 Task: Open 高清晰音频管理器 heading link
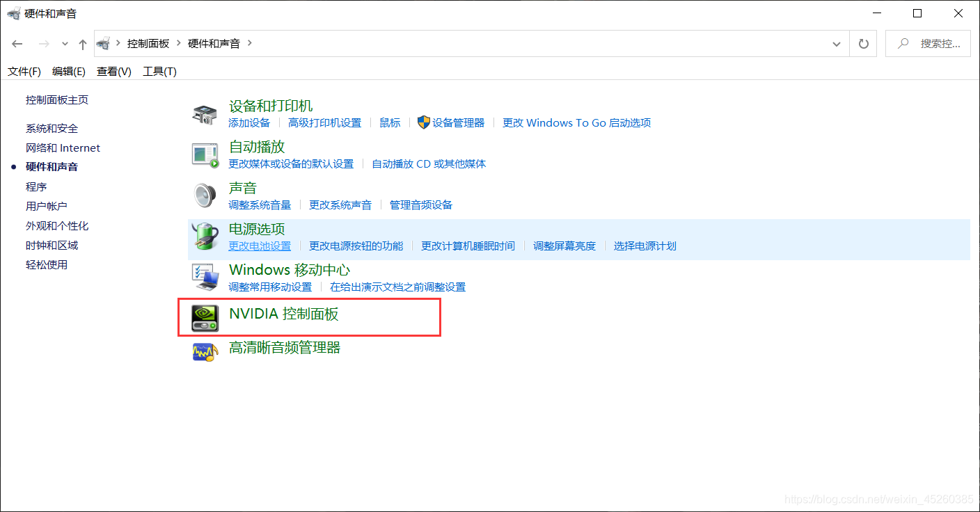coord(285,347)
